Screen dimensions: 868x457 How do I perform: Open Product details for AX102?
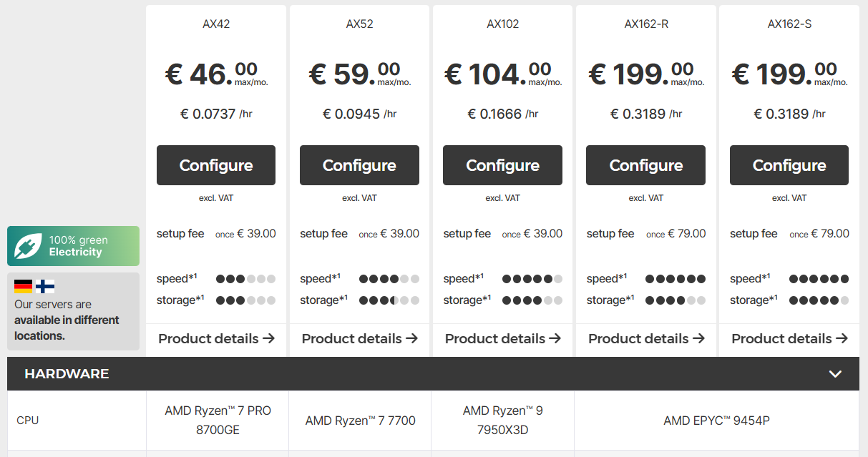point(502,338)
